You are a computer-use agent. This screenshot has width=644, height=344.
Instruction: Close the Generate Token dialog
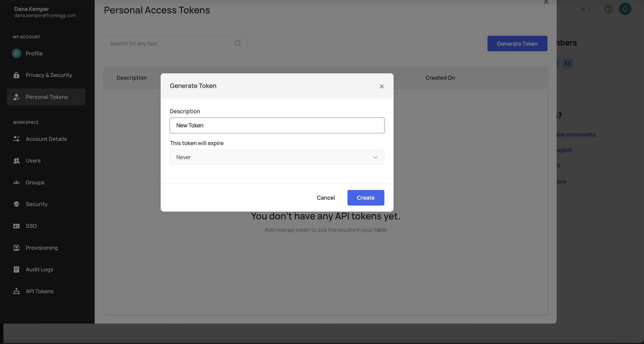[381, 86]
